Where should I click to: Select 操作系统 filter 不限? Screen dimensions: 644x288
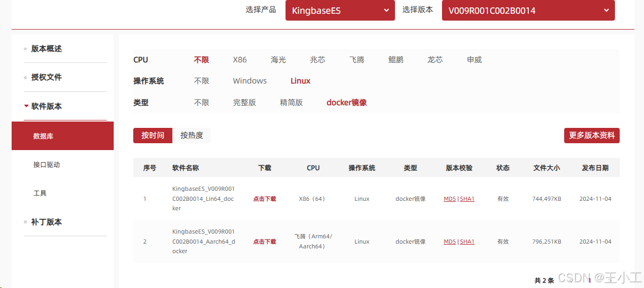tap(201, 81)
